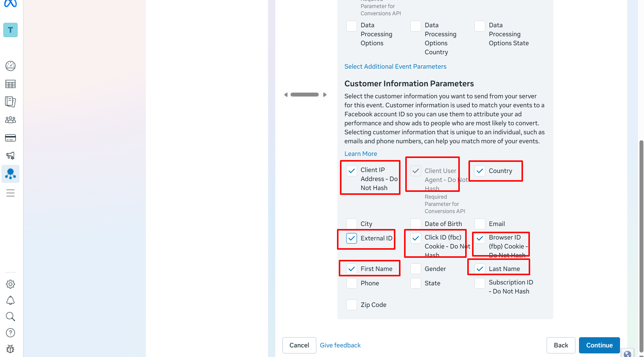Enable the Zip Code checkbox
This screenshot has width=644, height=357.
pyautogui.click(x=352, y=305)
